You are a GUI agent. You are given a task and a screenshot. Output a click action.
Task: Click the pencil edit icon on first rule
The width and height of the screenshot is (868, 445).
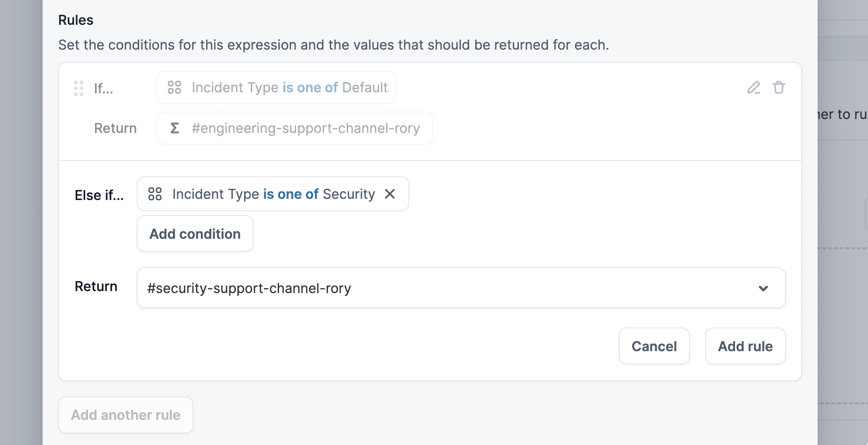[753, 88]
